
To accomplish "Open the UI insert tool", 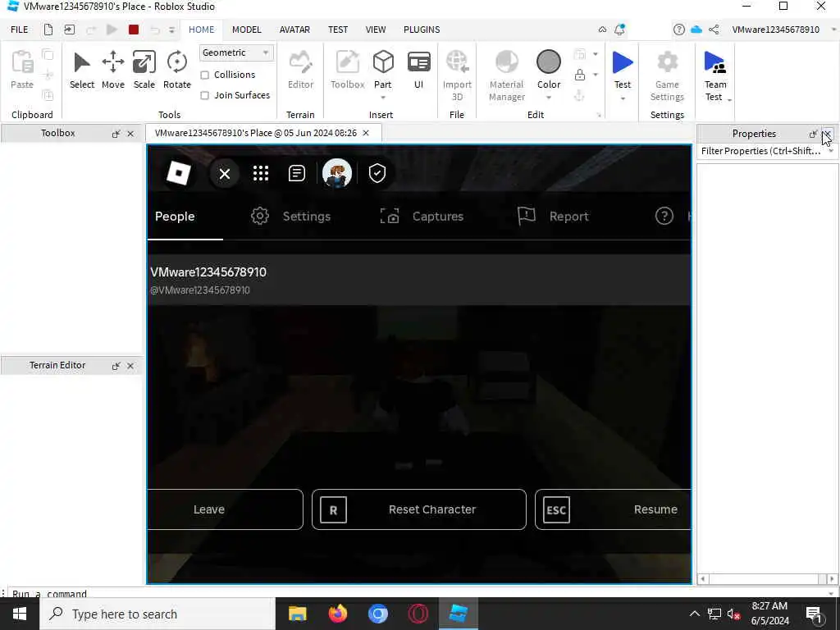I will [418, 70].
